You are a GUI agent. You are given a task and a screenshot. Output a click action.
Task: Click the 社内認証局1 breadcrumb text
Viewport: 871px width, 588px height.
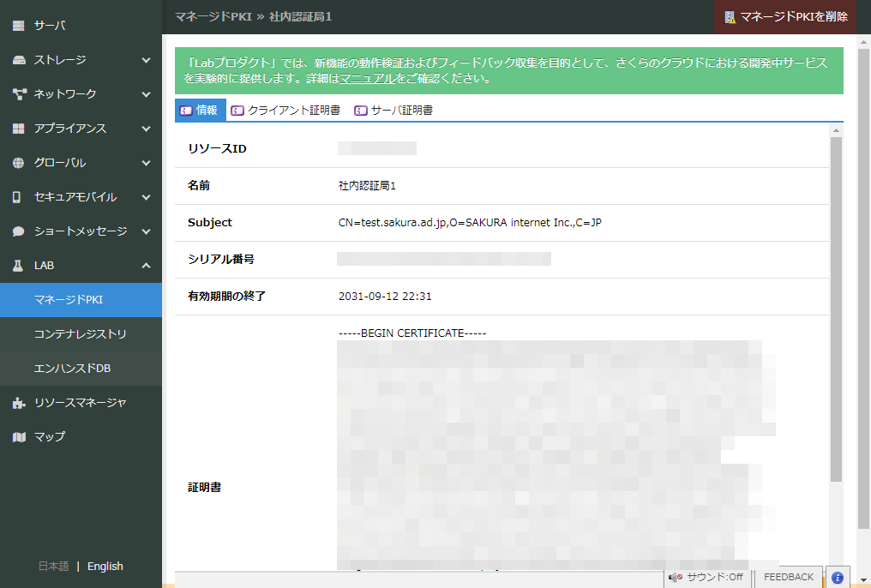[x=301, y=16]
